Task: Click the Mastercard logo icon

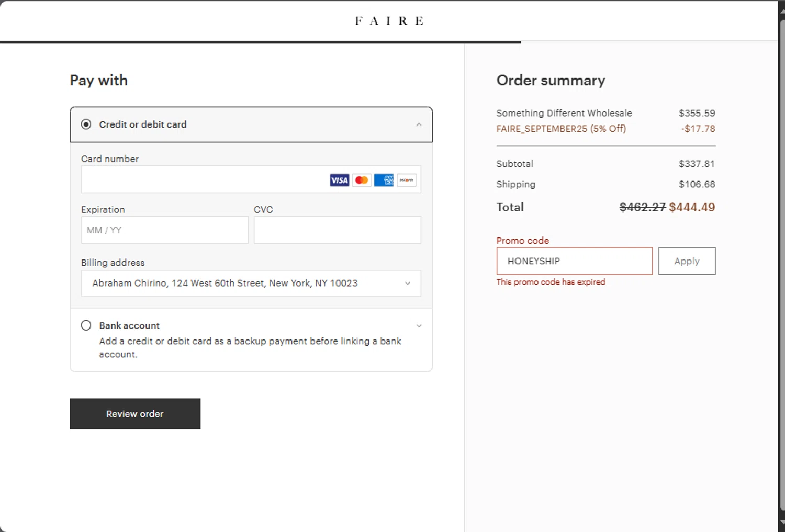Action: (x=362, y=180)
